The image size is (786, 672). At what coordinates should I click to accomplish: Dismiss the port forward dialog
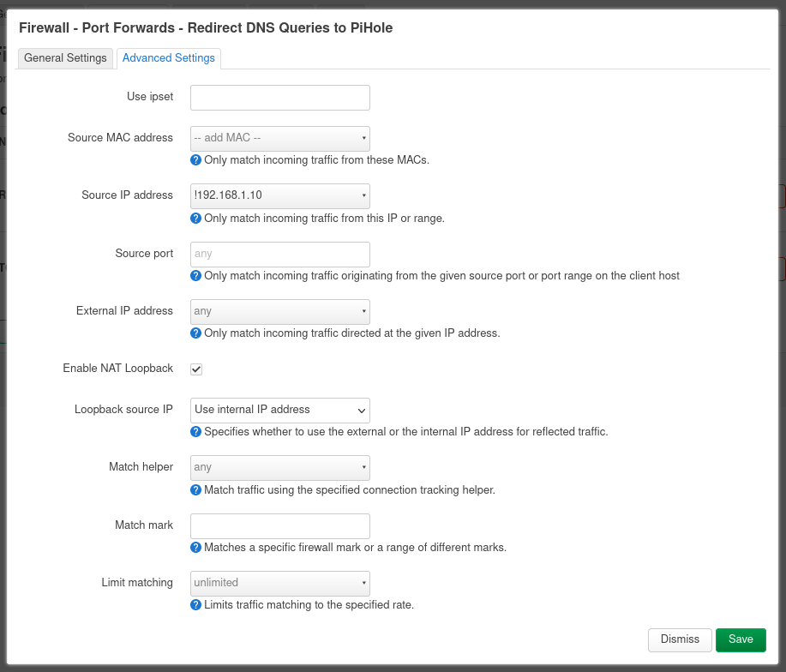[680, 640]
